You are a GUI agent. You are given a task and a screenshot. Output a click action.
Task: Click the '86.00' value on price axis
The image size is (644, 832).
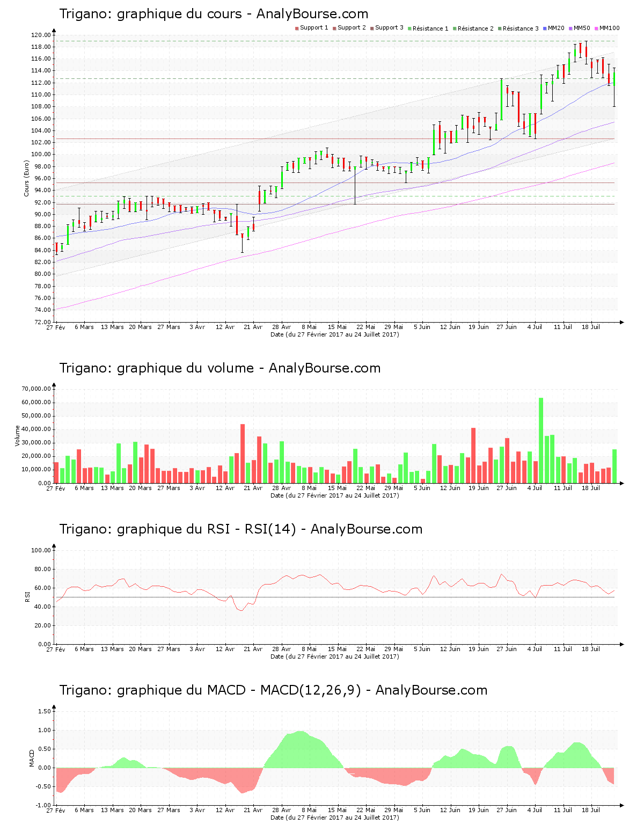pos(43,238)
